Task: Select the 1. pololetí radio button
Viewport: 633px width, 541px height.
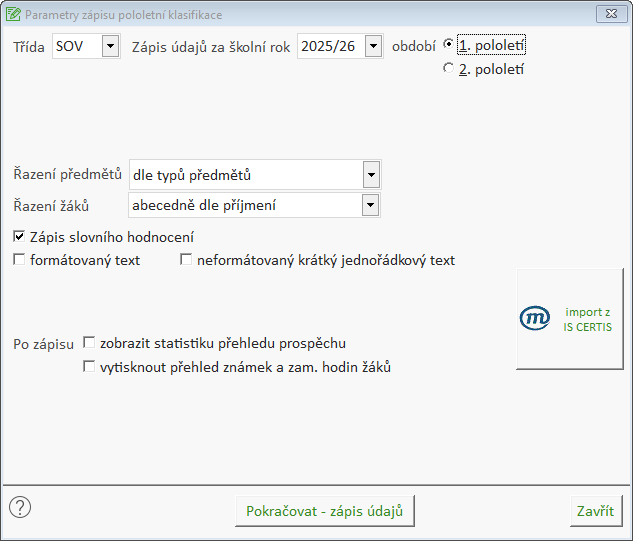Action: pyautogui.click(x=449, y=45)
